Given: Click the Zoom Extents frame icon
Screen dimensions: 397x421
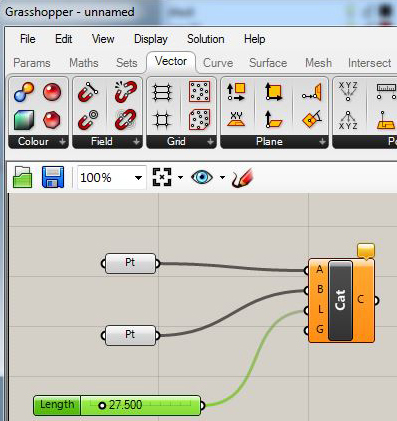Looking at the screenshot, I should 162,177.
